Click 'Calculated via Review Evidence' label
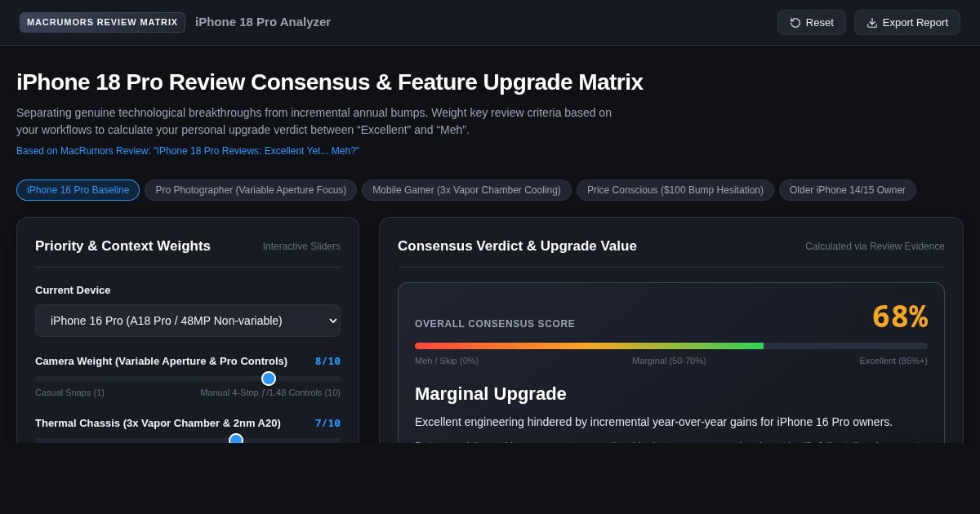 point(875,246)
